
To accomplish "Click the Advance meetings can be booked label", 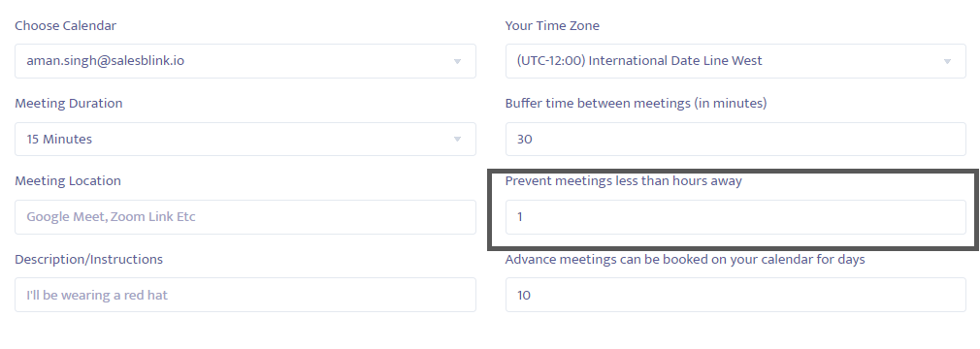I will [685, 259].
